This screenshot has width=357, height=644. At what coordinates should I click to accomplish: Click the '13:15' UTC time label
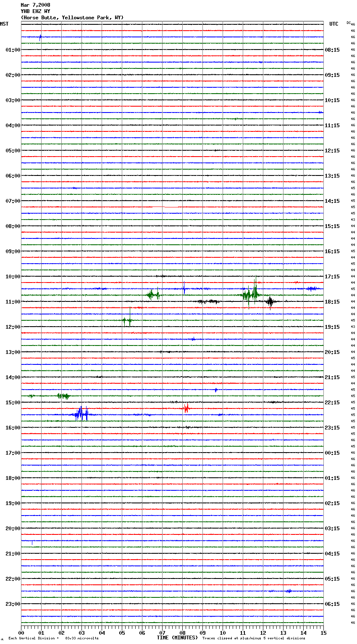332,176
